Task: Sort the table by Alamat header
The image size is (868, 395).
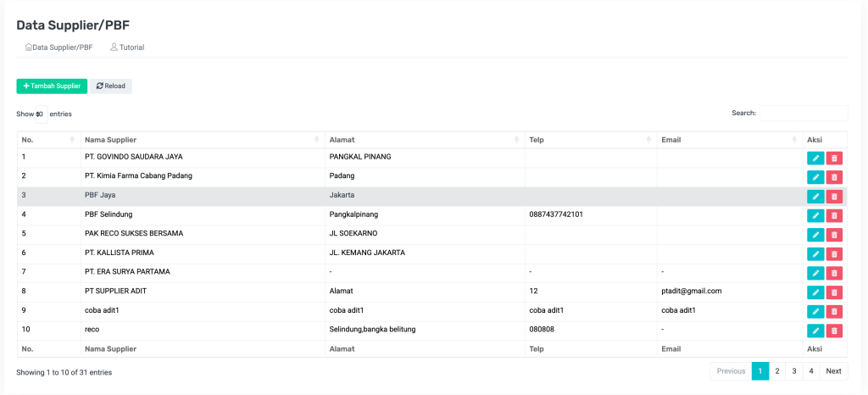Action: 424,140
